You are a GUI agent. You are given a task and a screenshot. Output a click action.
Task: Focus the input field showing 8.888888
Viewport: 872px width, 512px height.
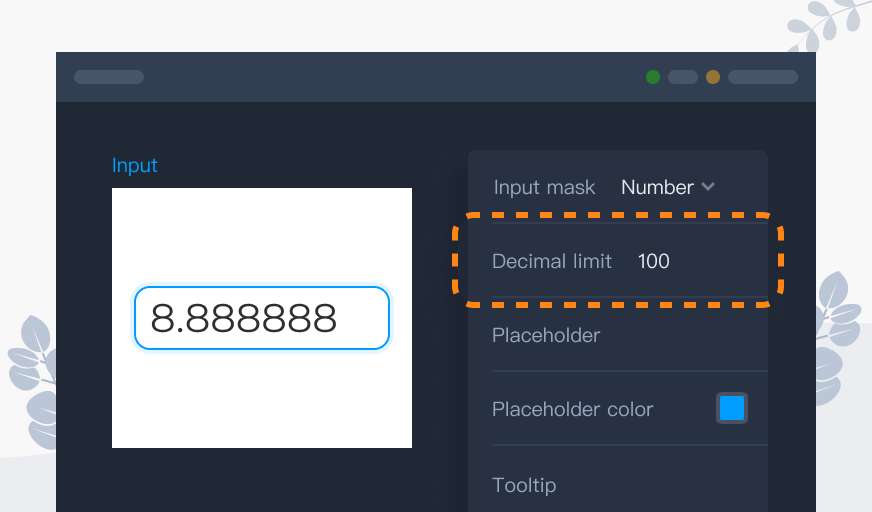tap(261, 319)
